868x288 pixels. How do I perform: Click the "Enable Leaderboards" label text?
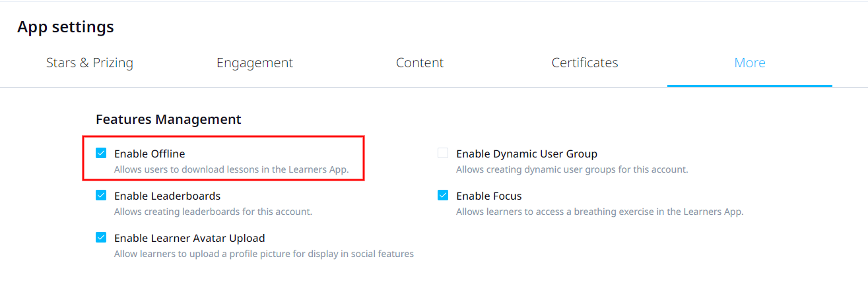[167, 196]
